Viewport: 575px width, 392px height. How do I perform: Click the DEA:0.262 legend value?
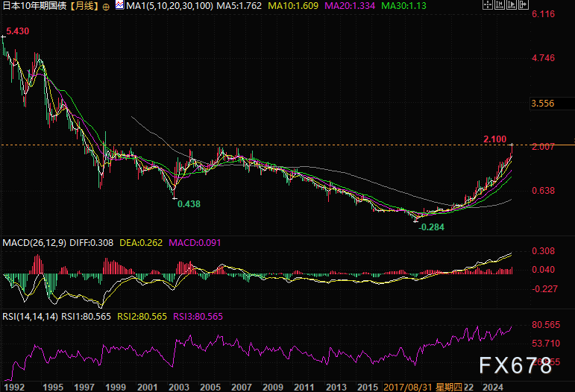(x=144, y=243)
